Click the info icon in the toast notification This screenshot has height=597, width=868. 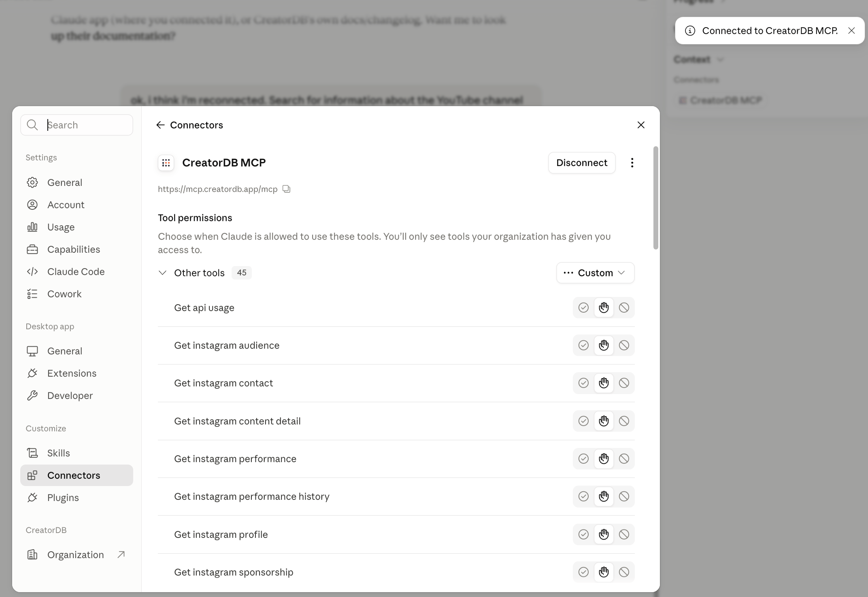[x=690, y=31]
